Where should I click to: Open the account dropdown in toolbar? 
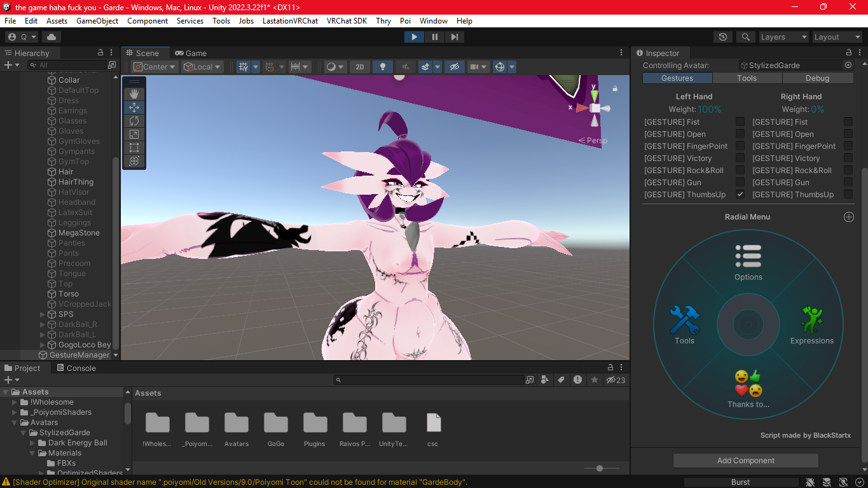coord(22,37)
